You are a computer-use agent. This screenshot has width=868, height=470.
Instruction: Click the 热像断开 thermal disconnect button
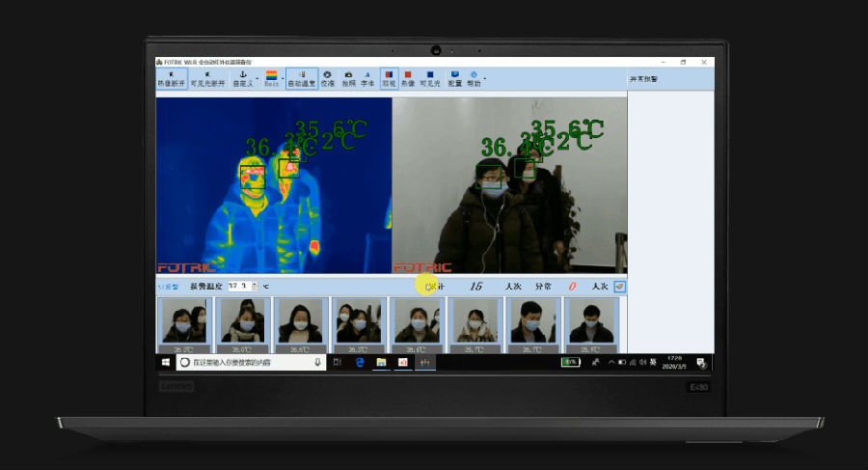pos(172,79)
